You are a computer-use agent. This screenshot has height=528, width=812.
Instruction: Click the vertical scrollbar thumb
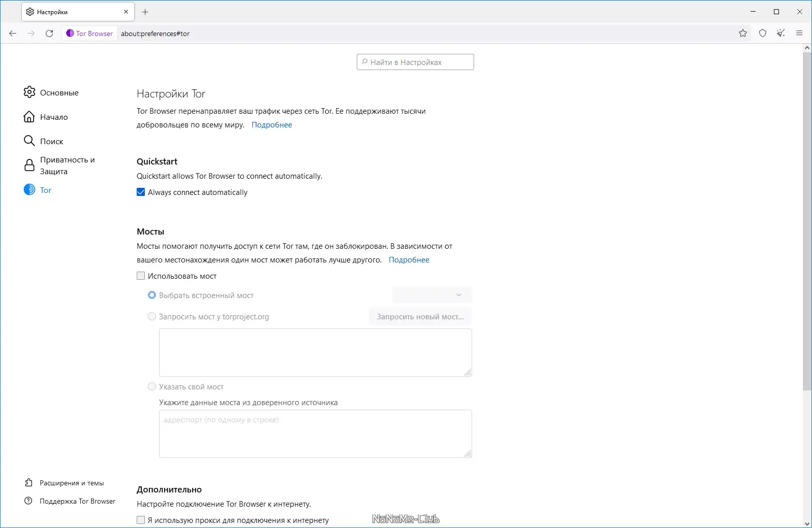coord(807,221)
